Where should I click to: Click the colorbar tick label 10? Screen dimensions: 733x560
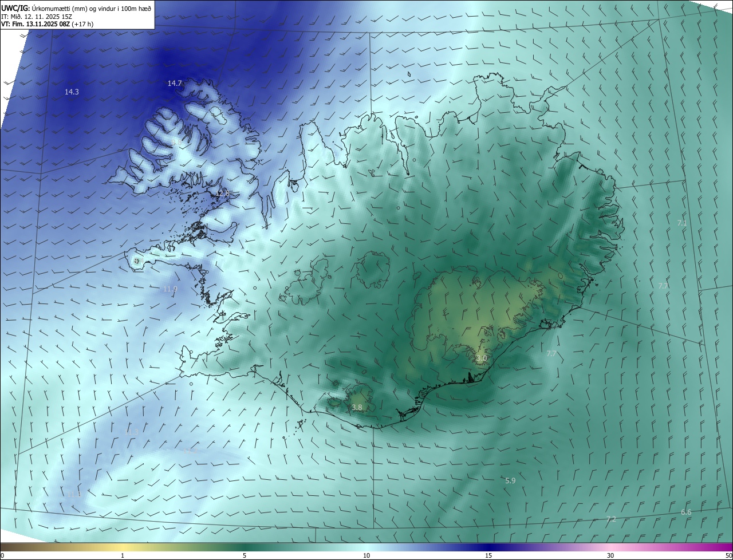click(x=366, y=555)
